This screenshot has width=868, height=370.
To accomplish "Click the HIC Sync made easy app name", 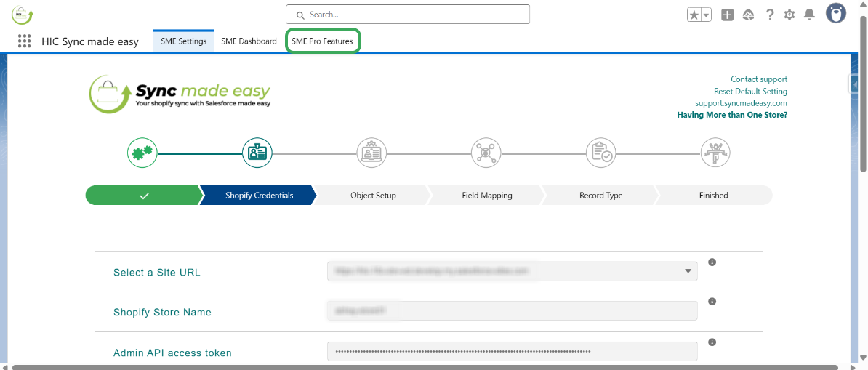I will pos(90,41).
